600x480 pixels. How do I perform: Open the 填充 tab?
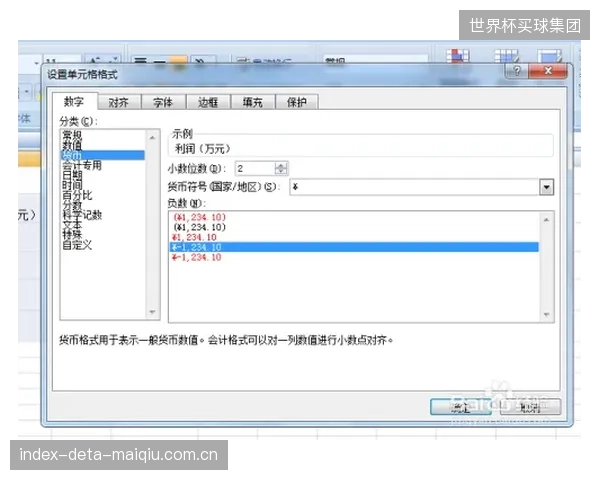(253, 102)
